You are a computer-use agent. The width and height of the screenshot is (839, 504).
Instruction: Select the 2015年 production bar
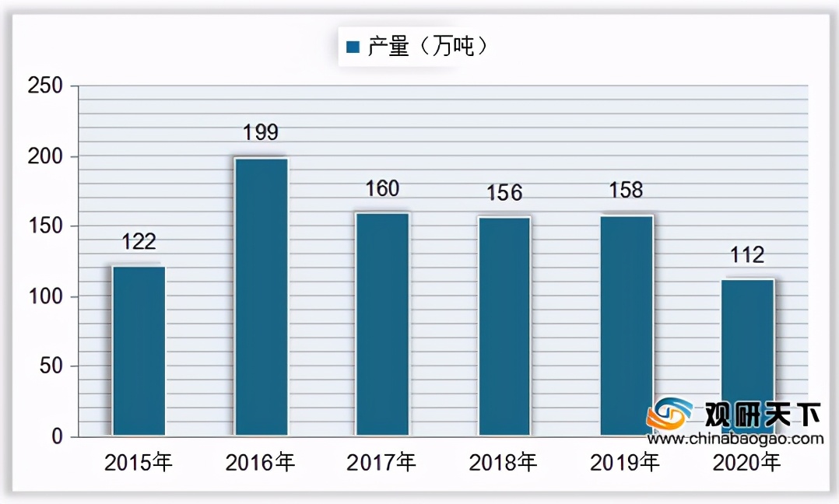(x=140, y=350)
